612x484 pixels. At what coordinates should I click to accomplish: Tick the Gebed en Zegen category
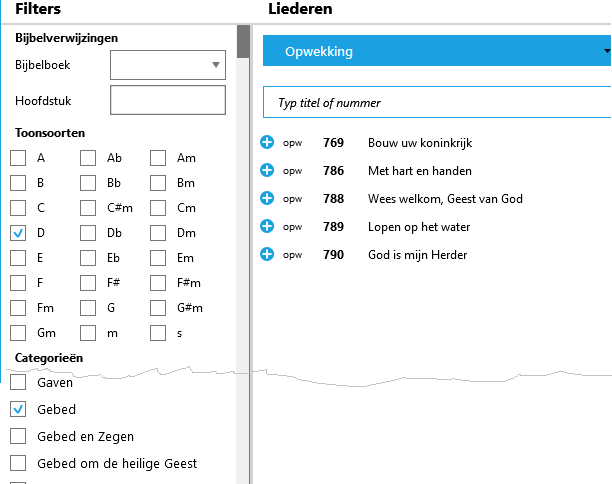[x=18, y=436]
